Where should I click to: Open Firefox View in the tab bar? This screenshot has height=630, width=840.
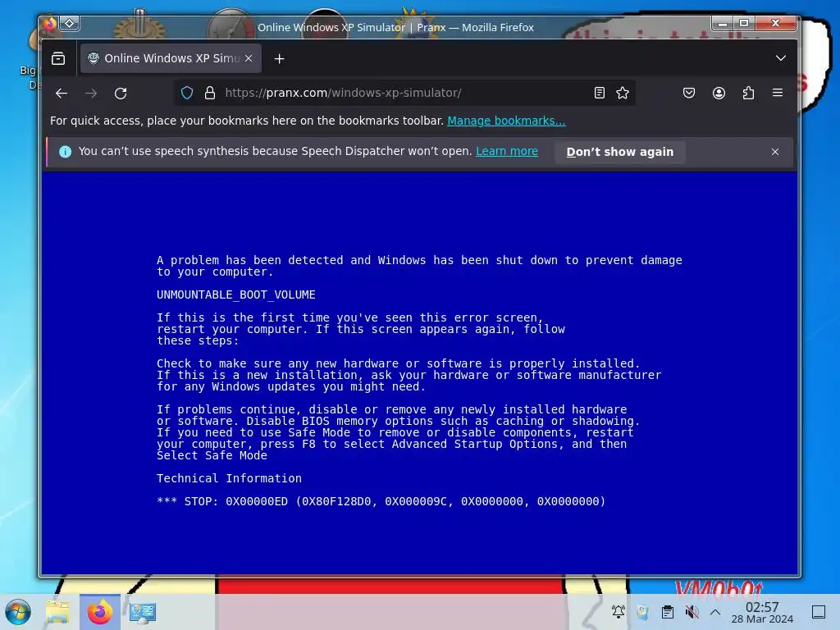coord(58,58)
